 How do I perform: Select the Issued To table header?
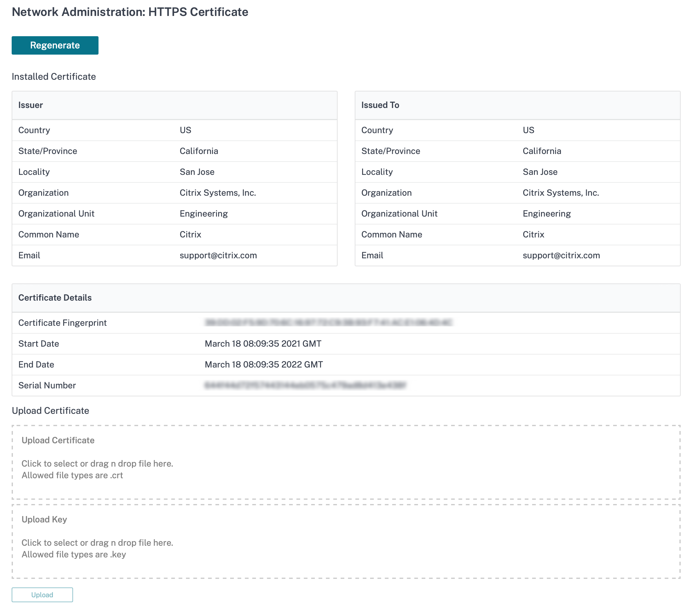(517, 105)
